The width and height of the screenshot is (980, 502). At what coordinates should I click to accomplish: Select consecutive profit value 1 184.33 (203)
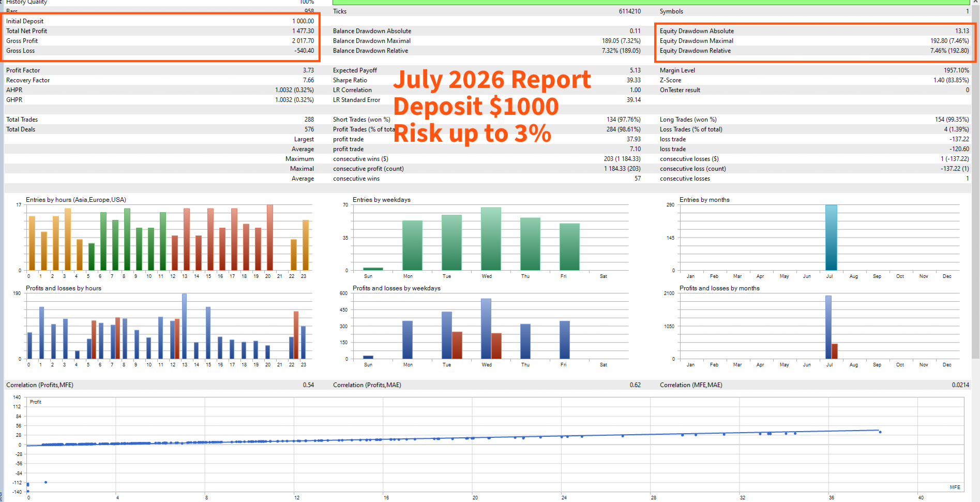(622, 169)
